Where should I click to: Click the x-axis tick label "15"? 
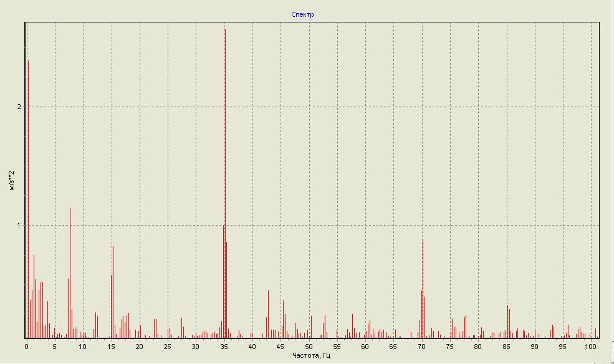[111, 347]
